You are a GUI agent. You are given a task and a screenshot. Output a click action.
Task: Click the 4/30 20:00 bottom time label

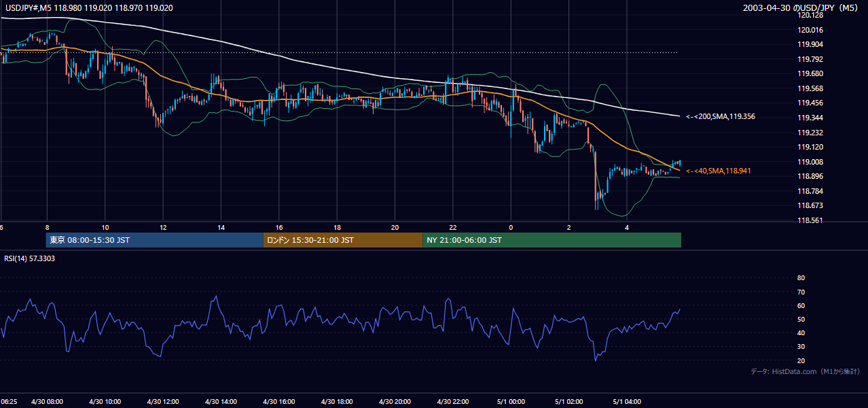coord(394,402)
